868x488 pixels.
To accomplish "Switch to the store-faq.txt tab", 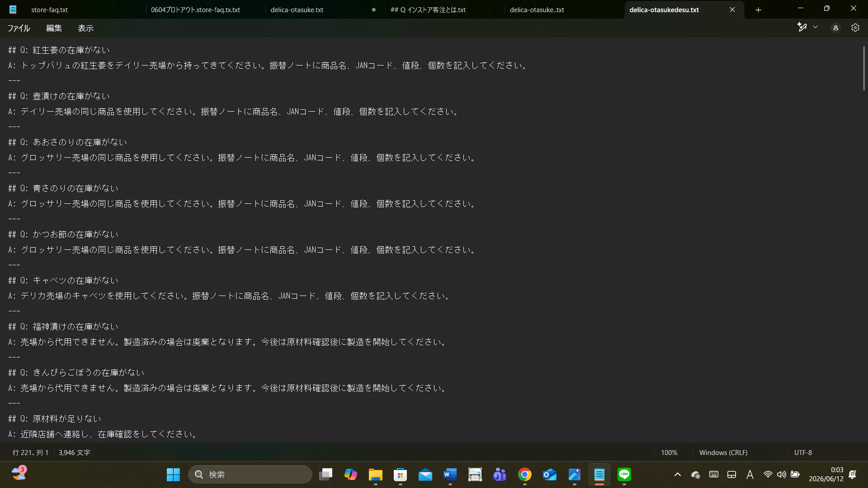I will pyautogui.click(x=50, y=9).
